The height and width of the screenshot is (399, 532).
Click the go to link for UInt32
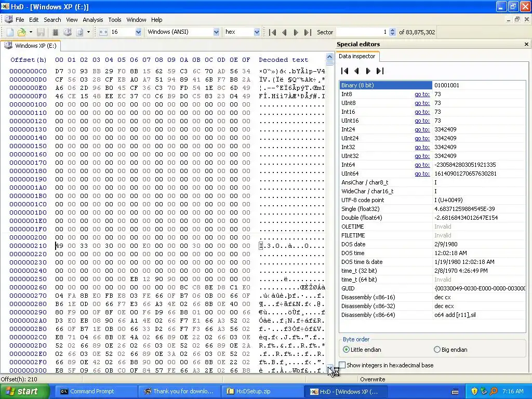[x=422, y=156]
